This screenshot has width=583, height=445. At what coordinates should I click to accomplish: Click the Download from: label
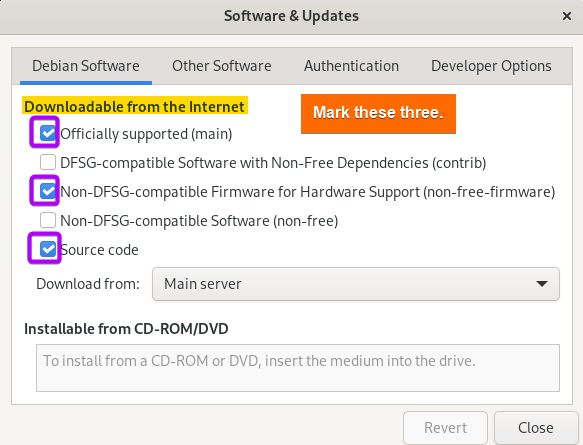click(x=88, y=284)
